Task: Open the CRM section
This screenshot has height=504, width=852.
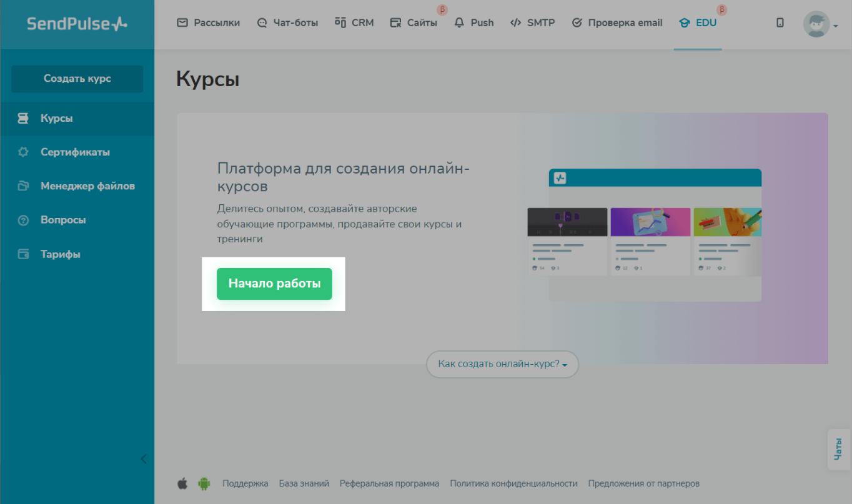Action: [354, 23]
